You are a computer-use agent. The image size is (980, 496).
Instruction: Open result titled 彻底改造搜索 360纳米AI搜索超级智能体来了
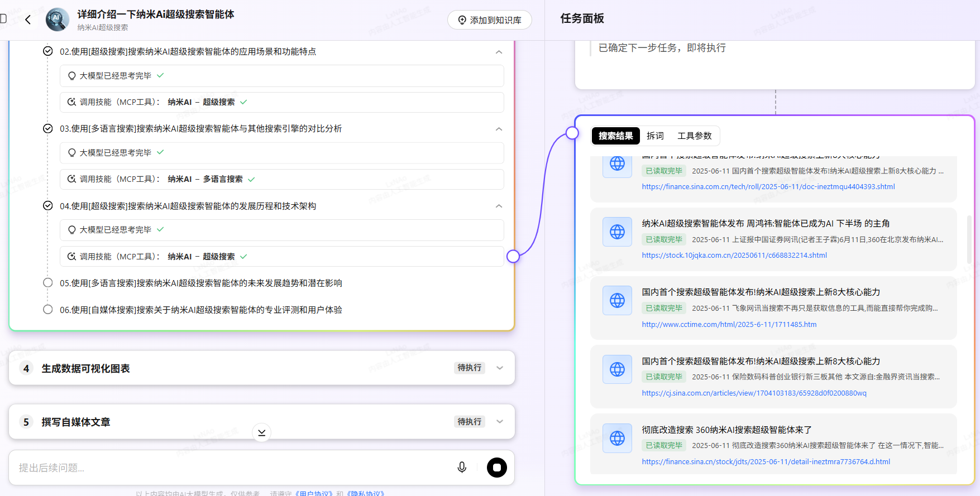[726, 430]
